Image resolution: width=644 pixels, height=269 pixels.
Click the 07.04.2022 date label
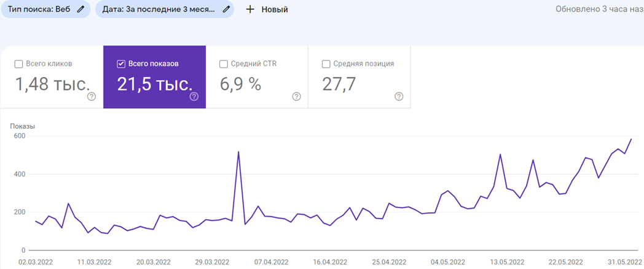pyautogui.click(x=270, y=262)
